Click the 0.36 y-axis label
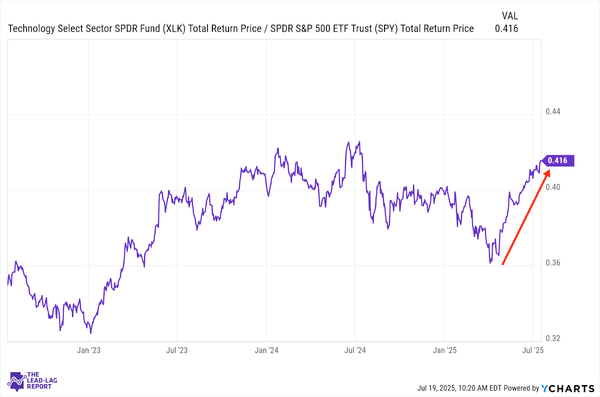 [553, 263]
